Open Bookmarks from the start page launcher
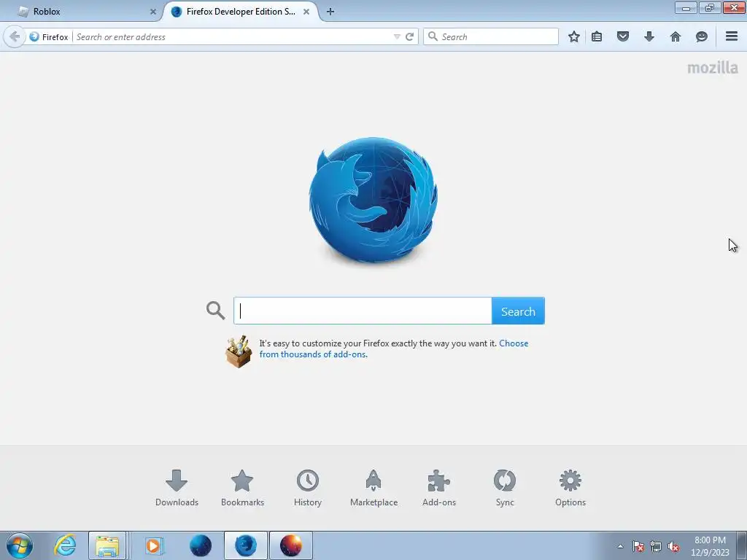This screenshot has height=560, width=747. point(242,488)
